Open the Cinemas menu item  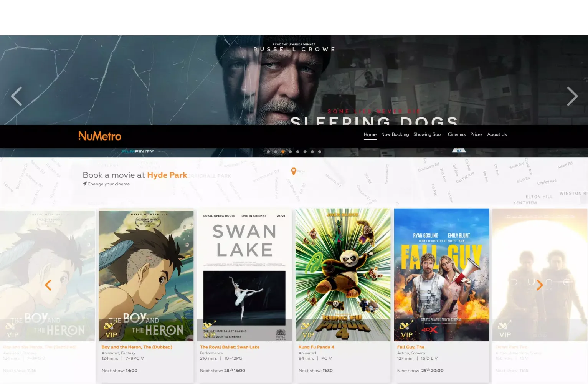457,134
